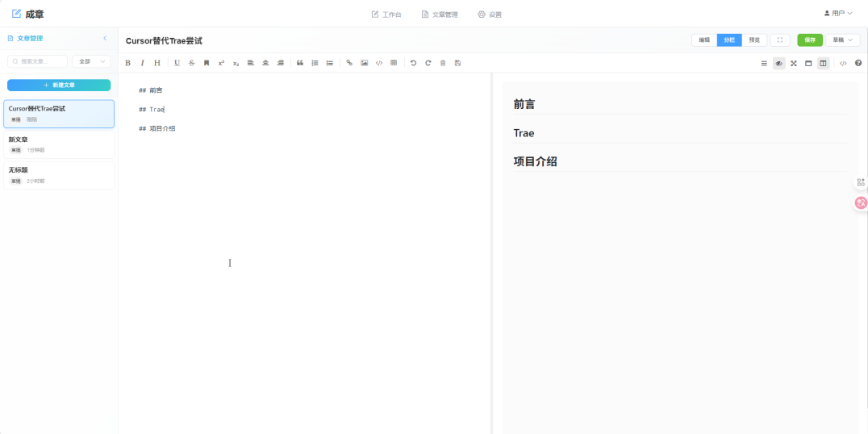The height and width of the screenshot is (434, 868).
Task: Select the Cursor替代Trae尝试 article in sidebar
Action: (59, 114)
